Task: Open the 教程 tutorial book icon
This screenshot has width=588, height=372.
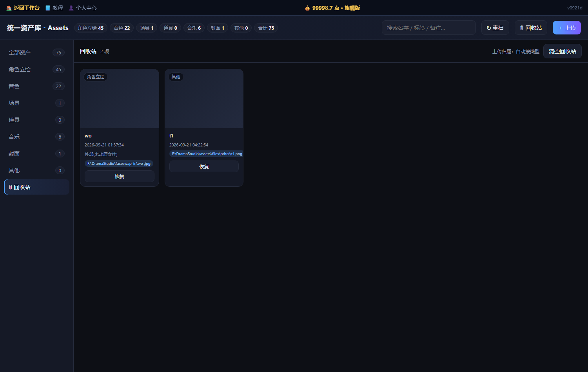Action: tap(48, 8)
